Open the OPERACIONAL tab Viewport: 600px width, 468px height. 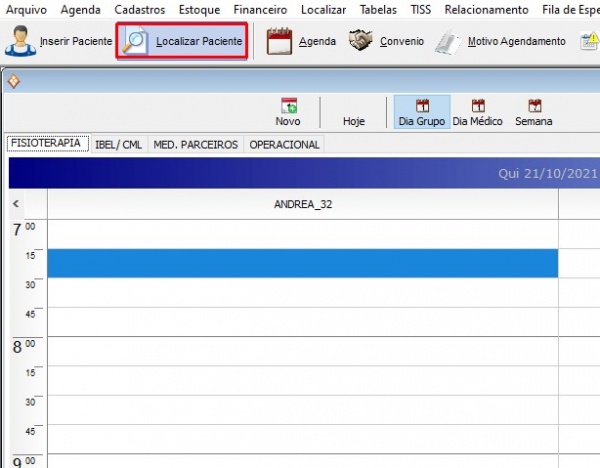point(284,144)
